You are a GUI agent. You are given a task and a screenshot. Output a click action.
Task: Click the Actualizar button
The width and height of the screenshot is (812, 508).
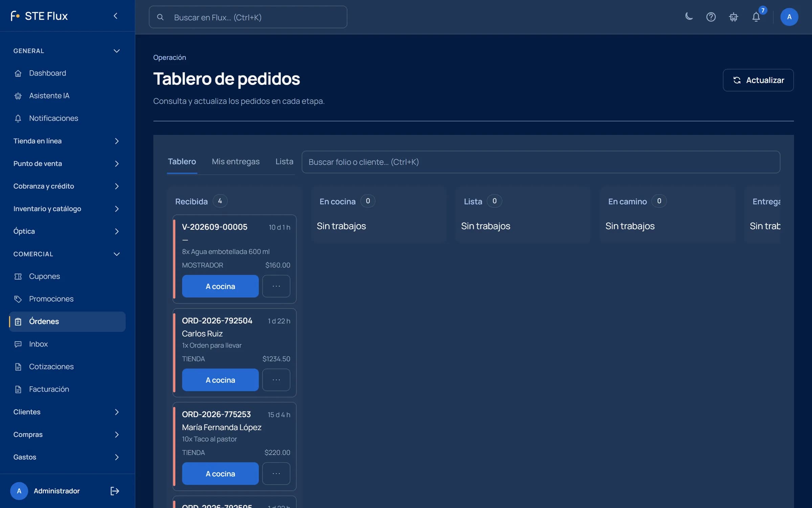click(758, 80)
